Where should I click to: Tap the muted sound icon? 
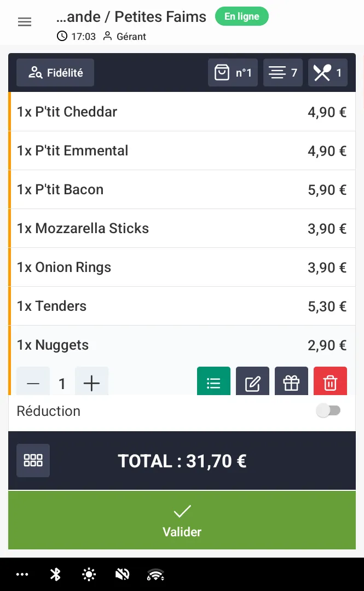[x=123, y=574]
